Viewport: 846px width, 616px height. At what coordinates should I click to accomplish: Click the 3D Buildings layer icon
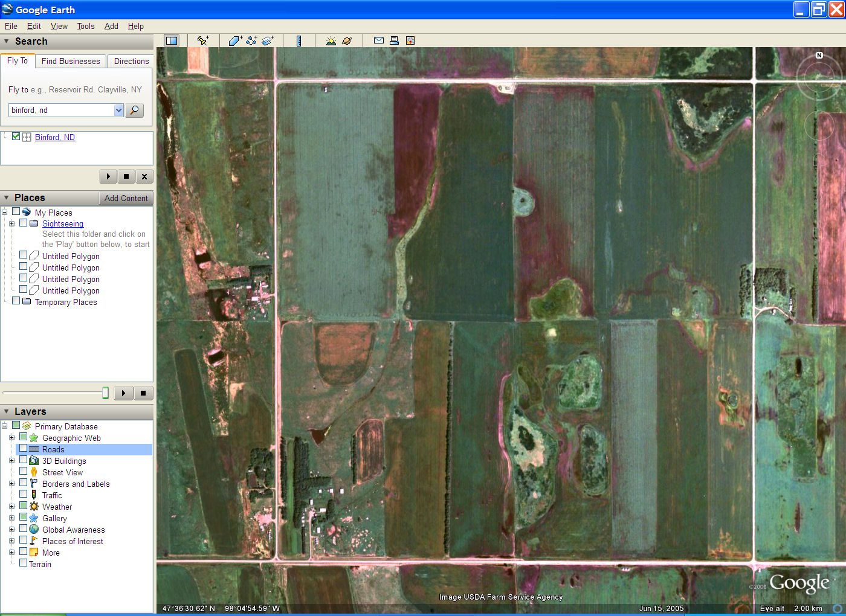pos(34,461)
